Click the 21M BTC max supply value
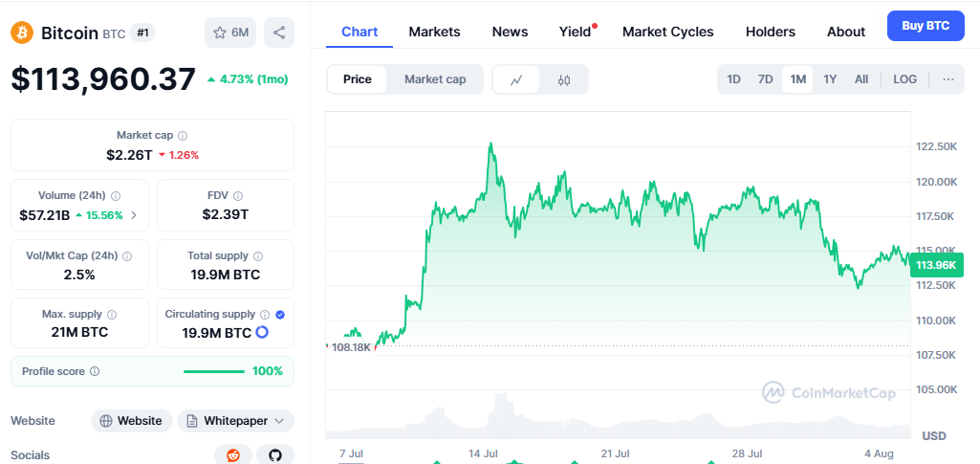 click(x=79, y=332)
